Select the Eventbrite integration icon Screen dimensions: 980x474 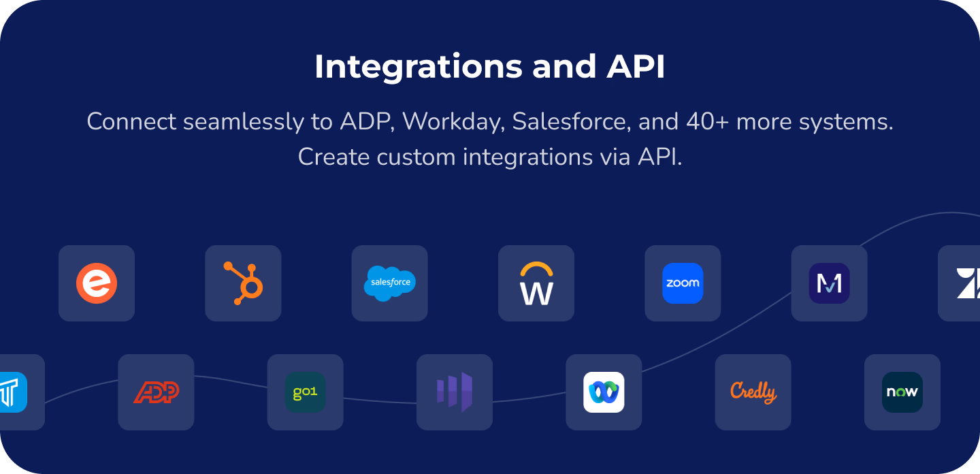point(97,283)
